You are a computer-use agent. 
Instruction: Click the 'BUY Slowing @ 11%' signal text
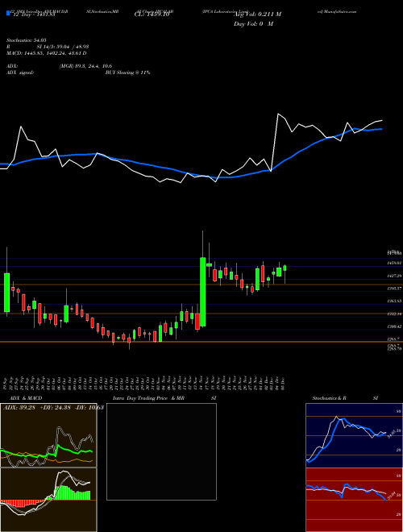(127, 73)
